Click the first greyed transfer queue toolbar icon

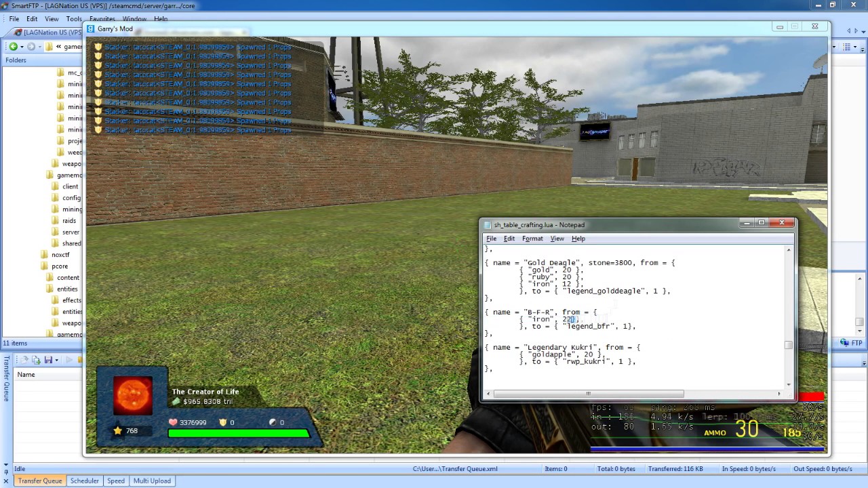point(24,360)
